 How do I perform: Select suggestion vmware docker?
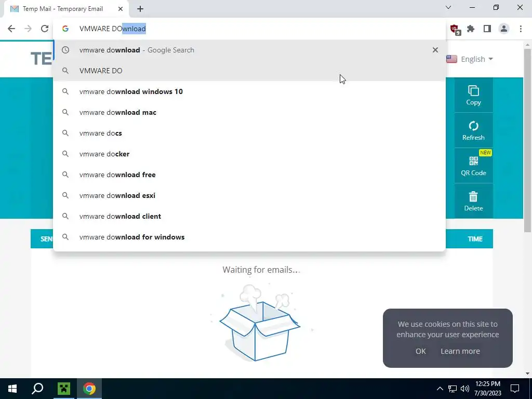click(x=249, y=154)
